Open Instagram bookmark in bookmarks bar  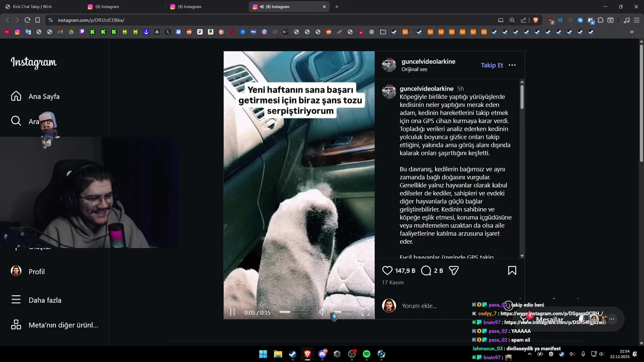17,32
